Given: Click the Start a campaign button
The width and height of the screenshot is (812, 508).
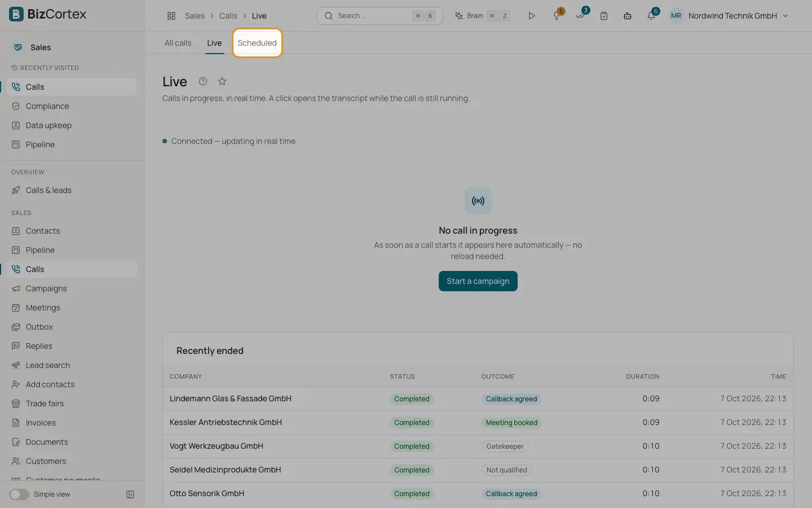Looking at the screenshot, I should 478,281.
